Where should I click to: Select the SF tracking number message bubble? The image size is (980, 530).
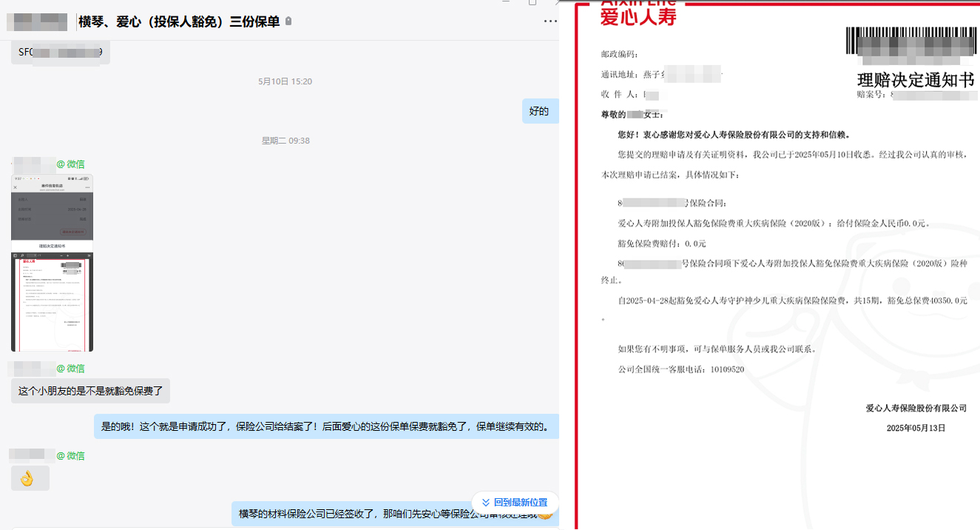coord(61,52)
